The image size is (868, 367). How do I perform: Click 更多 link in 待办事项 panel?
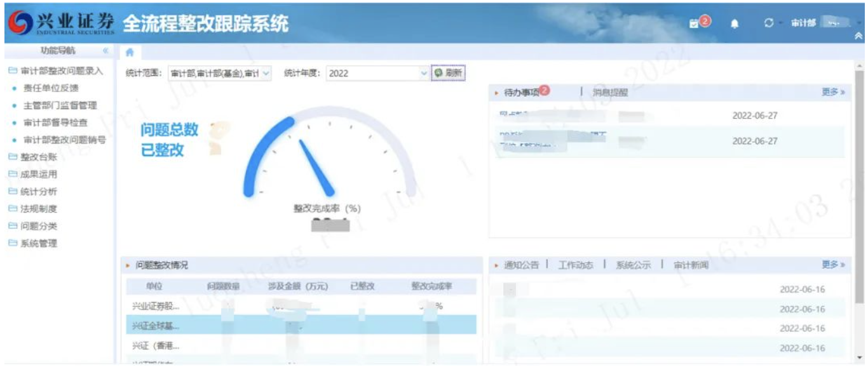coord(832,92)
